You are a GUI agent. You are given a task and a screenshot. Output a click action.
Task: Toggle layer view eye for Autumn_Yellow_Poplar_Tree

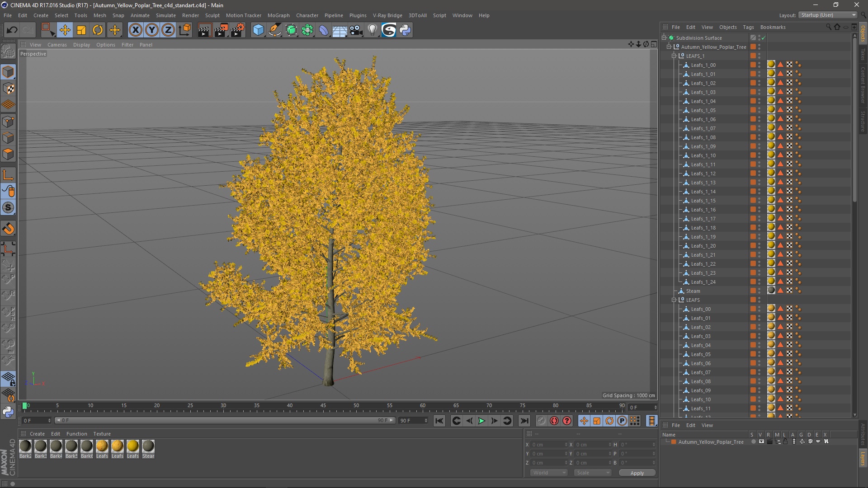coord(761,441)
